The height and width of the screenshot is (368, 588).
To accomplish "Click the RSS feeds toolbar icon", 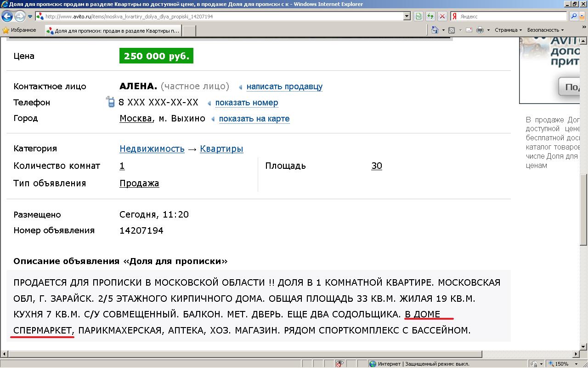I will (452, 30).
